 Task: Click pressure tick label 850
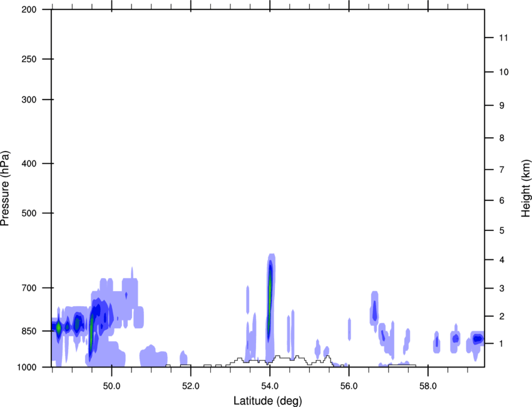click(29, 331)
